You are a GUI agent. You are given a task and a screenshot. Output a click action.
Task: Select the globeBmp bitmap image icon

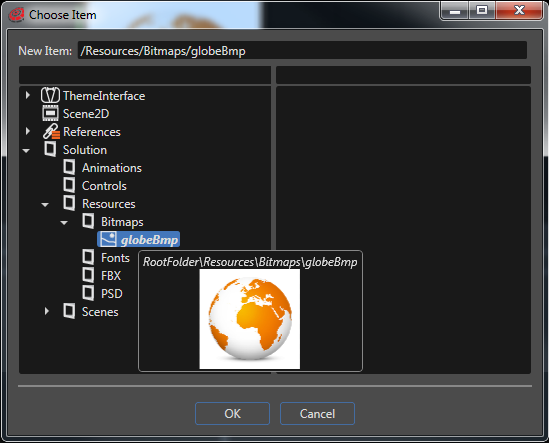(x=107, y=239)
